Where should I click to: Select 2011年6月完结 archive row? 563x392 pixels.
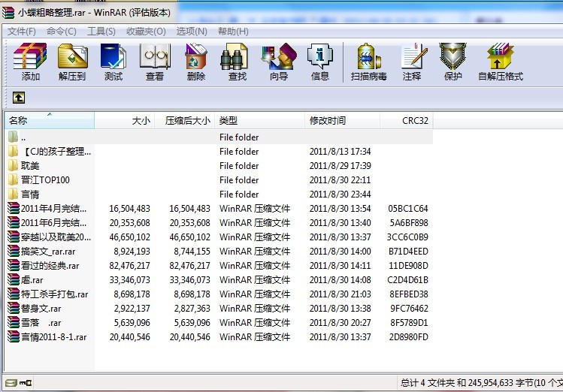[x=219, y=223]
